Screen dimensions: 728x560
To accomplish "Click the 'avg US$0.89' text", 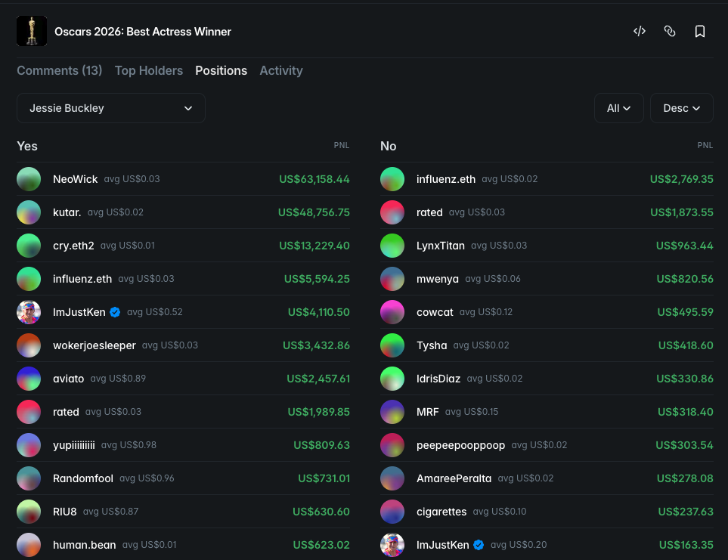I will [118, 379].
